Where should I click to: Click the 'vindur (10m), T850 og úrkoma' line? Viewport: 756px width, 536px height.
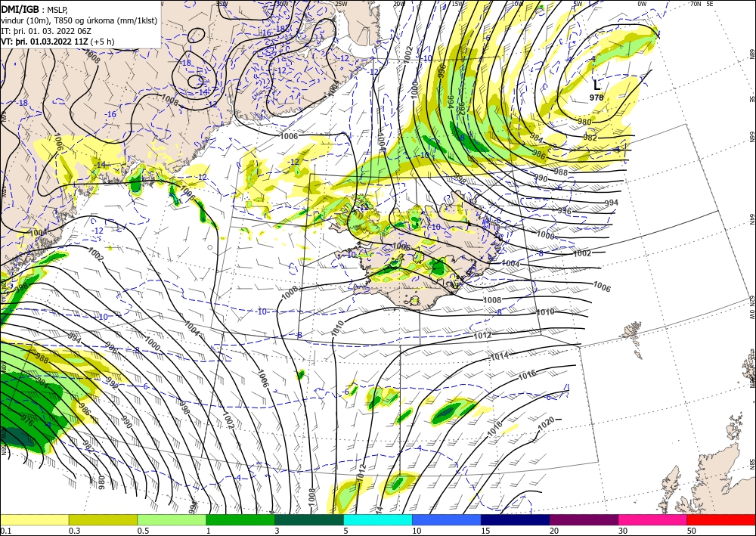pyautogui.click(x=79, y=20)
